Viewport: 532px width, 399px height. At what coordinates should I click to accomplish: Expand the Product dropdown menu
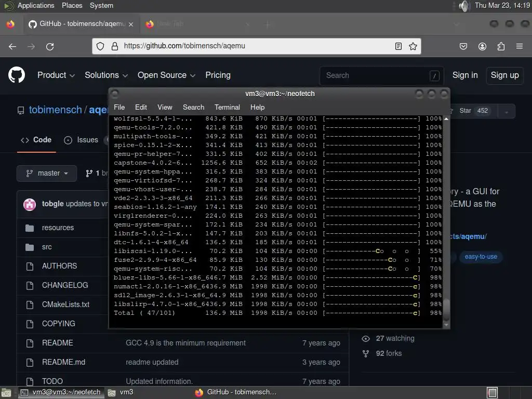56,75
